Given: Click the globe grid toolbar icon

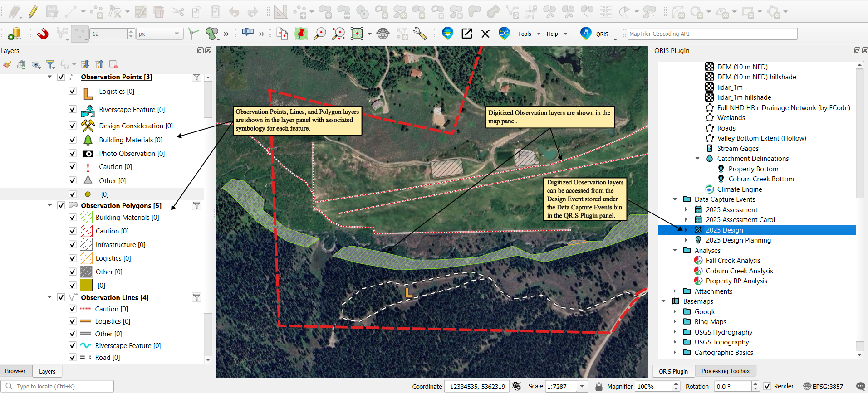Looking at the screenshot, I should 383,34.
